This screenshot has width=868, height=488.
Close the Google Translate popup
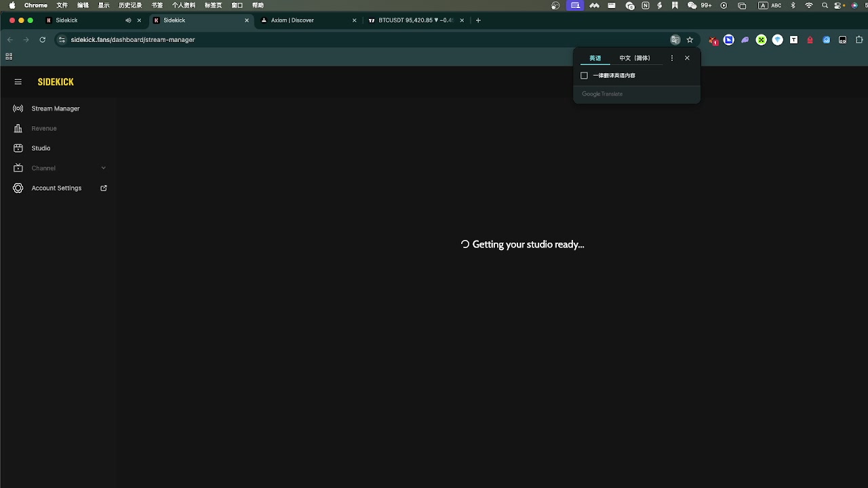pyautogui.click(x=687, y=58)
